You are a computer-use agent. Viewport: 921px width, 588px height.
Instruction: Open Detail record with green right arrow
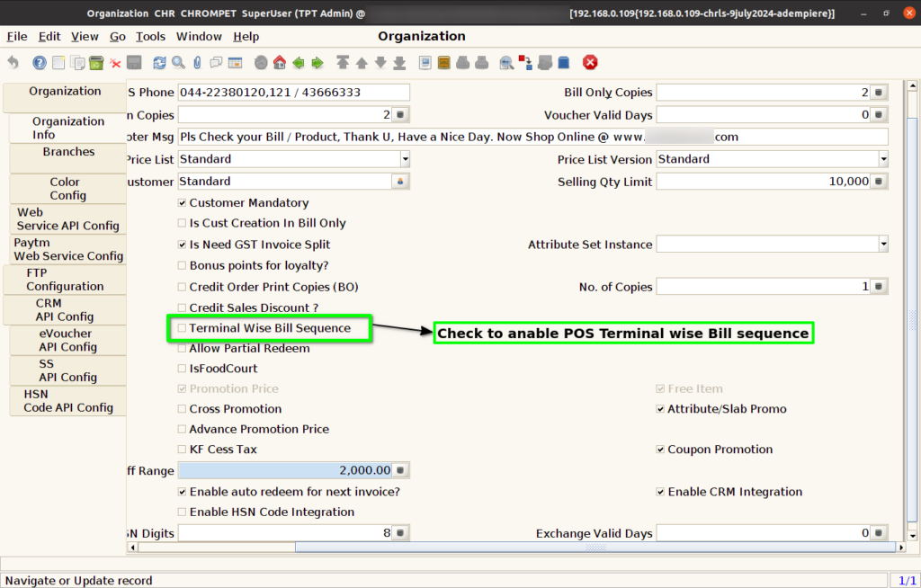point(317,62)
